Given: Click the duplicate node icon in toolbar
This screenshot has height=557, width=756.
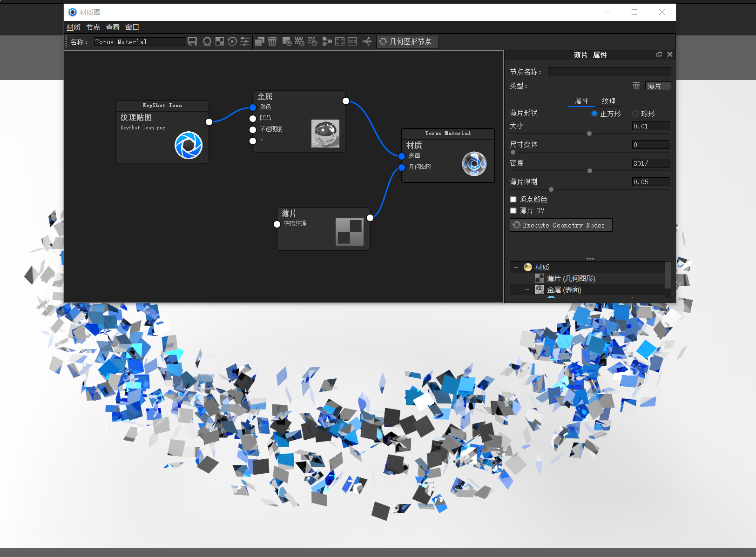Looking at the screenshot, I should [x=260, y=42].
